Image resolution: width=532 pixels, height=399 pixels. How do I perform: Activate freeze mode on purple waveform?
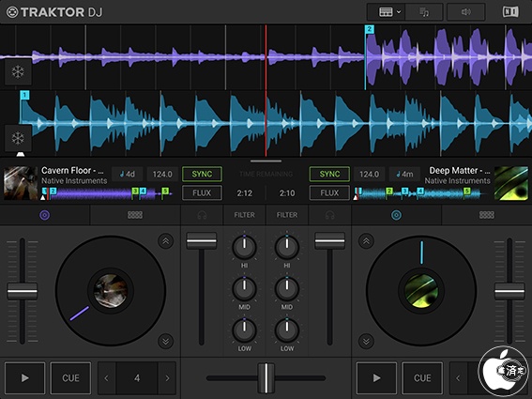click(18, 71)
